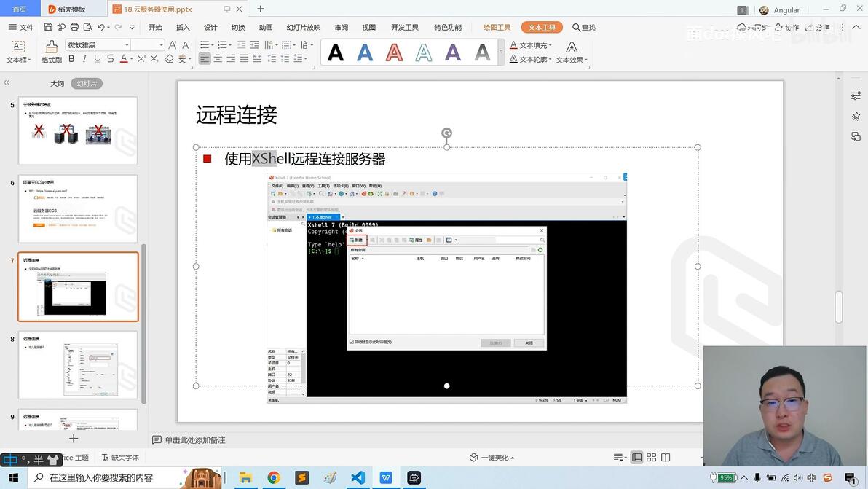Screen dimensions: 868x489
Task: Switch to the 大纲 outline tab
Action: 57,84
